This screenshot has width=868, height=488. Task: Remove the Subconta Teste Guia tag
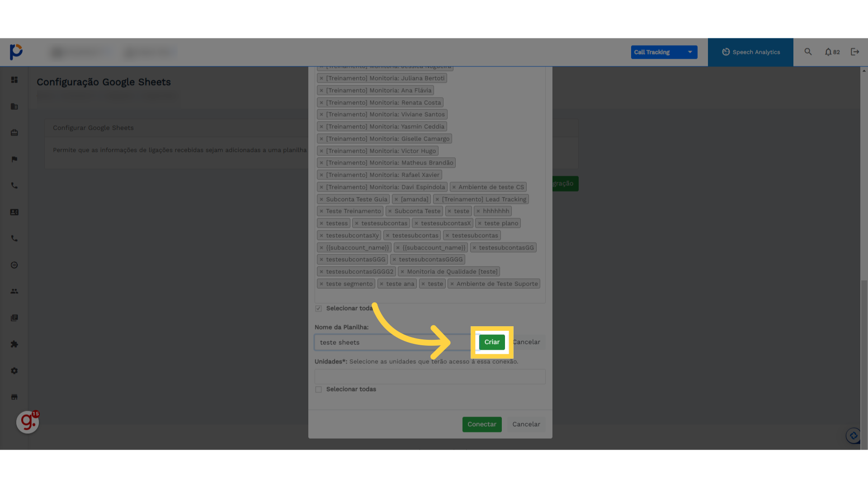321,199
